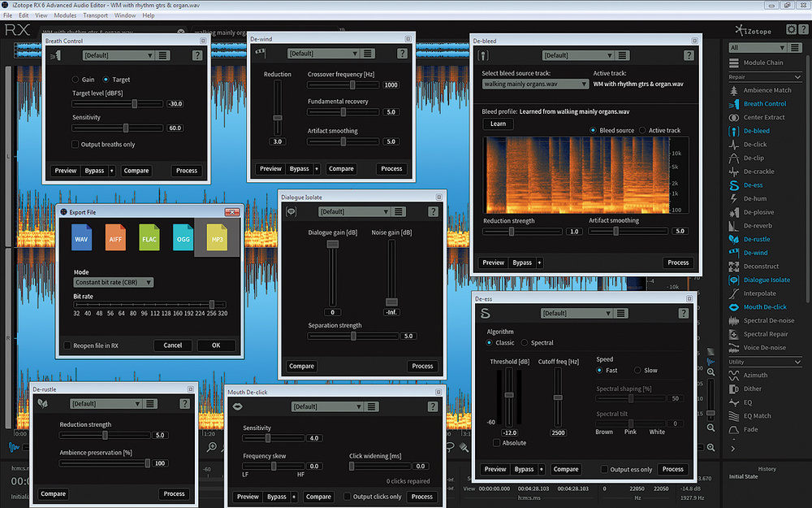
Task: Choose the FLAC format icon in Export File
Action: coord(149,237)
